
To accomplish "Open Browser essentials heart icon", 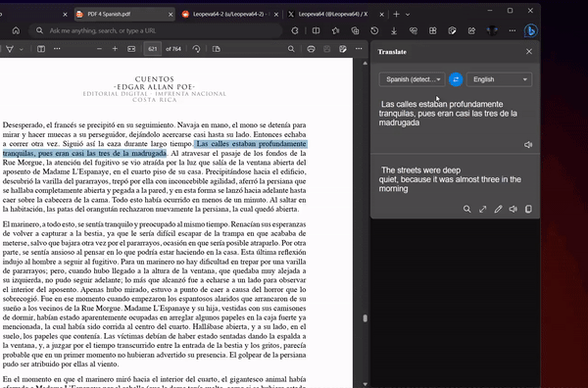I will (x=414, y=30).
